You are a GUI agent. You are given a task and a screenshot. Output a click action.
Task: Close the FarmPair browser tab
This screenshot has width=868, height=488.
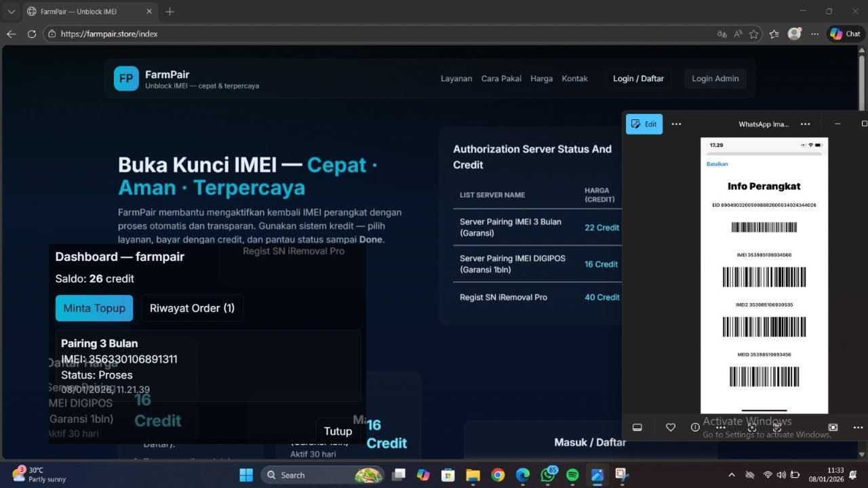coord(150,12)
